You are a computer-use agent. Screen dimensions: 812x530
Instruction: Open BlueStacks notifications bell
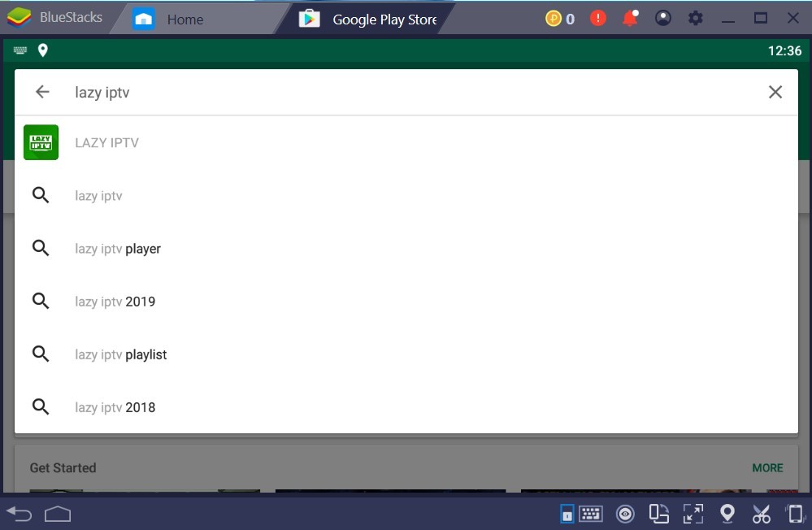tap(630, 19)
